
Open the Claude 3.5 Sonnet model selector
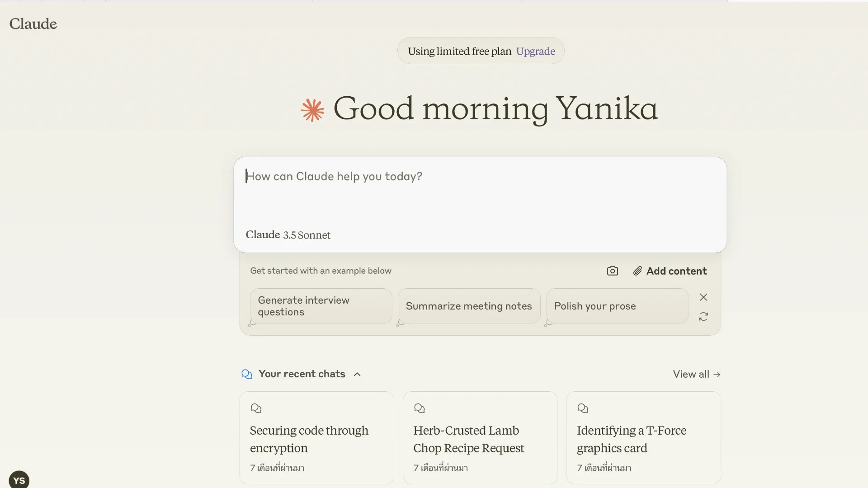coord(288,235)
